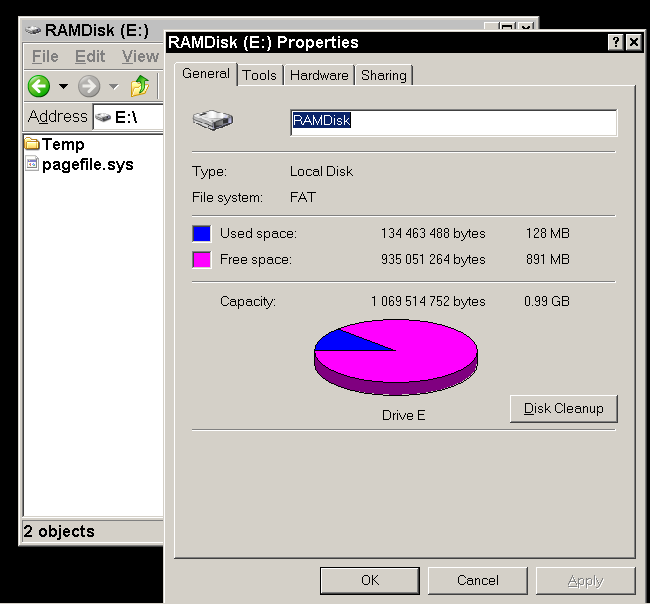Image resolution: width=650 pixels, height=605 pixels.
Task: Click the '2 objects' status bar text
Action: 59,532
